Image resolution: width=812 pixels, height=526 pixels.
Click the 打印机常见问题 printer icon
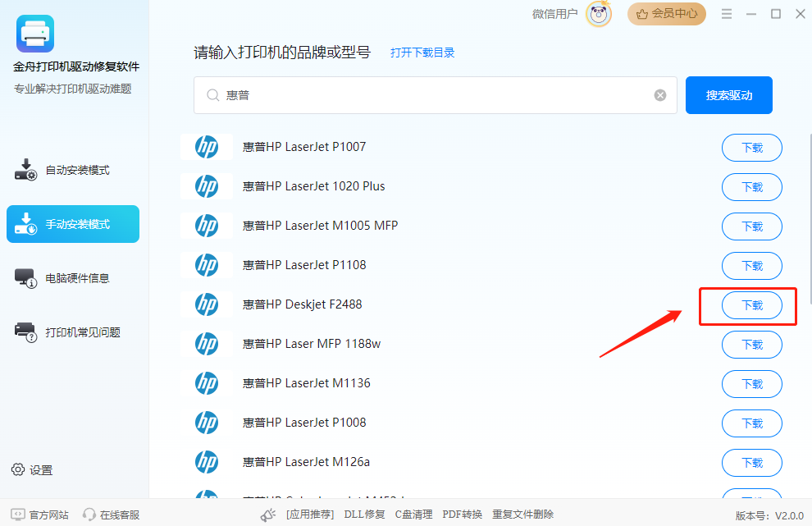(25, 332)
